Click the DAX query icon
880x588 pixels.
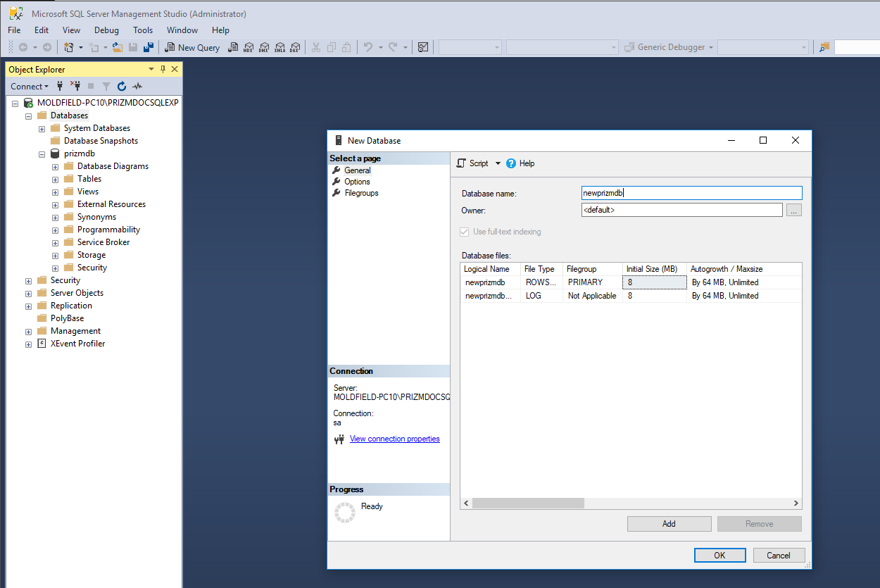pyautogui.click(x=294, y=47)
